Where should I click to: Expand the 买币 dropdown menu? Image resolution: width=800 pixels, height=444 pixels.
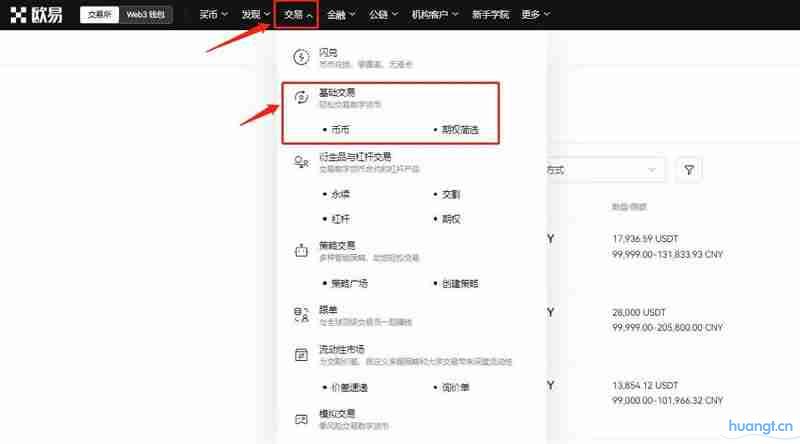click(x=213, y=15)
